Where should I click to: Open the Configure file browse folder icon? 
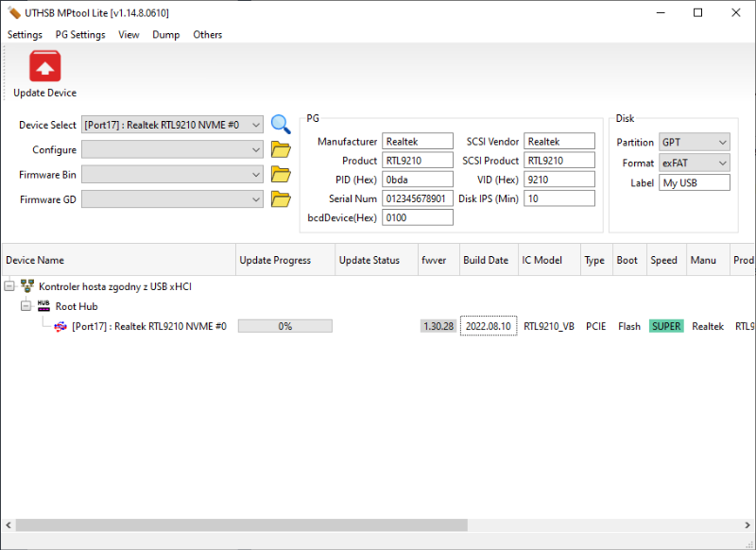(281, 149)
